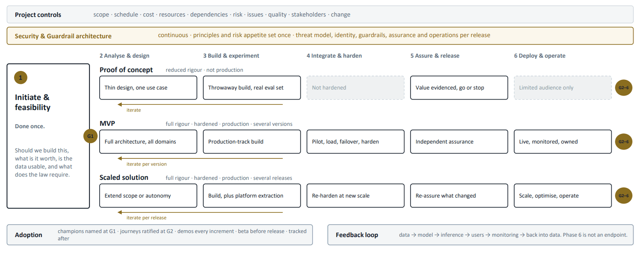This screenshot has height=254, width=644.
Task: Select the Build, plus platform extraction box
Action: click(252, 196)
